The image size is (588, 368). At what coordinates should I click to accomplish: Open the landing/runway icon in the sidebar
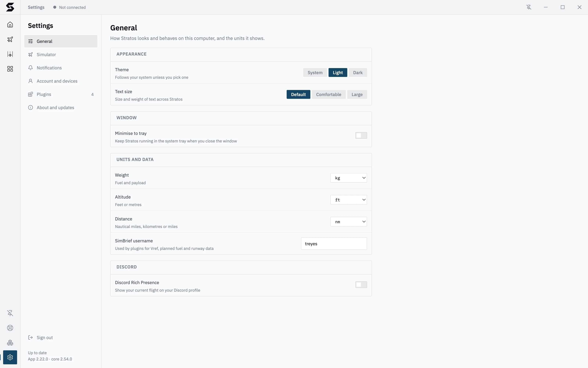(x=10, y=54)
